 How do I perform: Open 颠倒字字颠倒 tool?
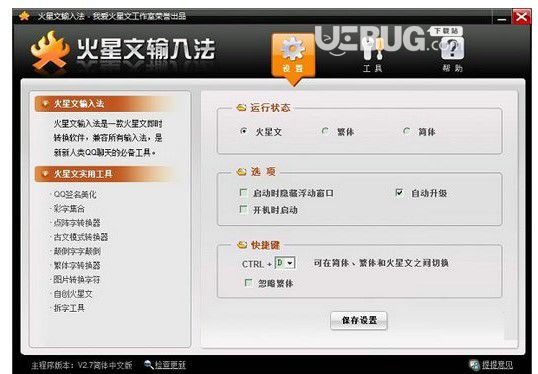[x=77, y=251]
